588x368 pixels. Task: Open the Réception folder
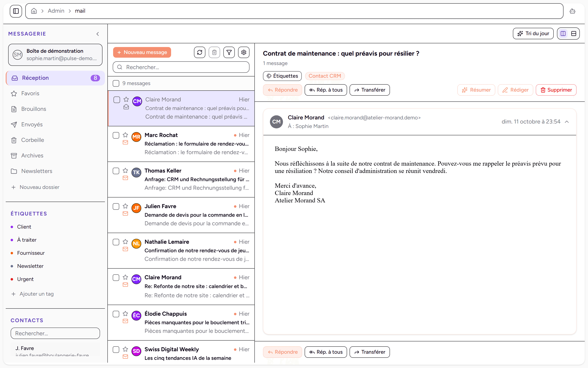(55, 78)
